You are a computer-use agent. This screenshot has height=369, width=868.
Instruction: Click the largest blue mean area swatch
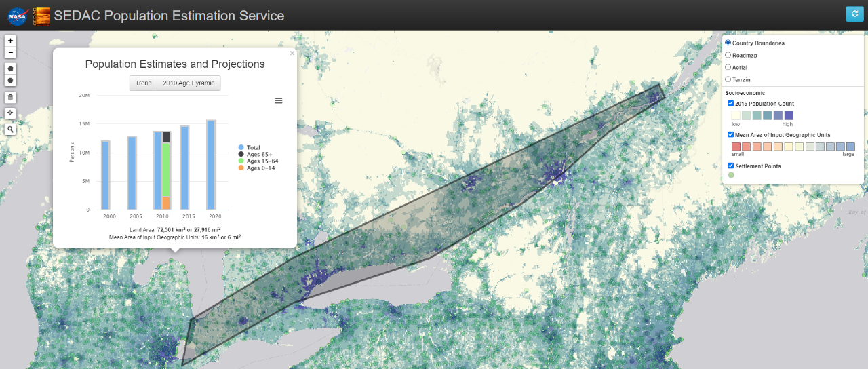coord(850,147)
